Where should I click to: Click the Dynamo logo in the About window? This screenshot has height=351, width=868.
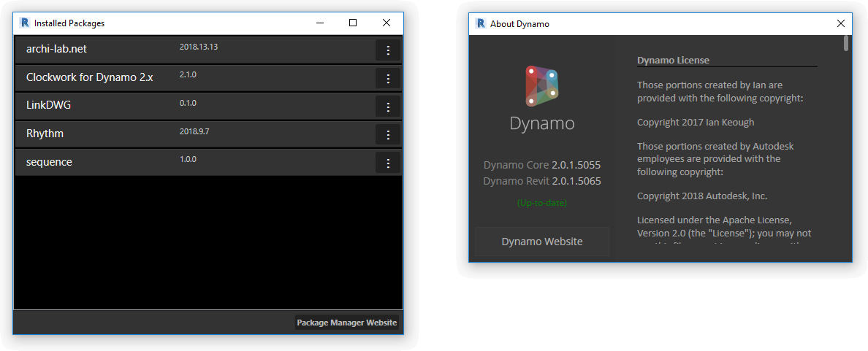541,86
